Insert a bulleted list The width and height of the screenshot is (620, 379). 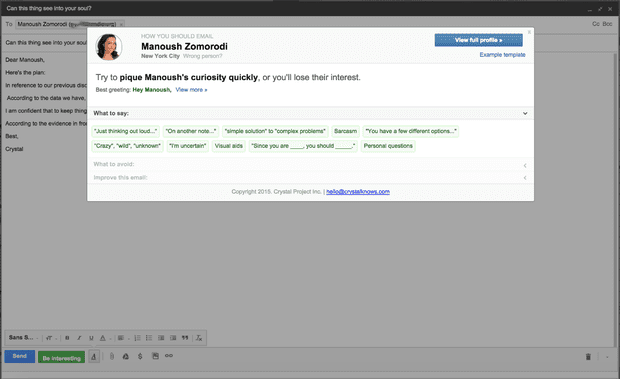click(x=149, y=338)
